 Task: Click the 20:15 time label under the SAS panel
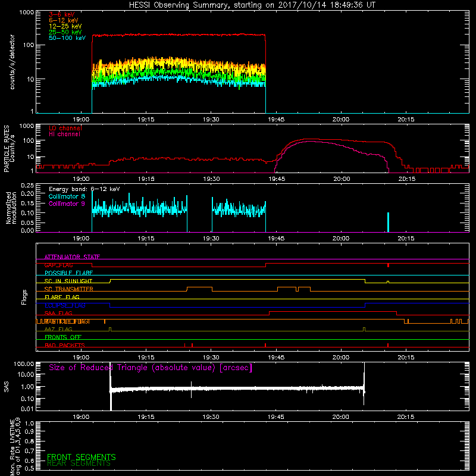(406, 417)
